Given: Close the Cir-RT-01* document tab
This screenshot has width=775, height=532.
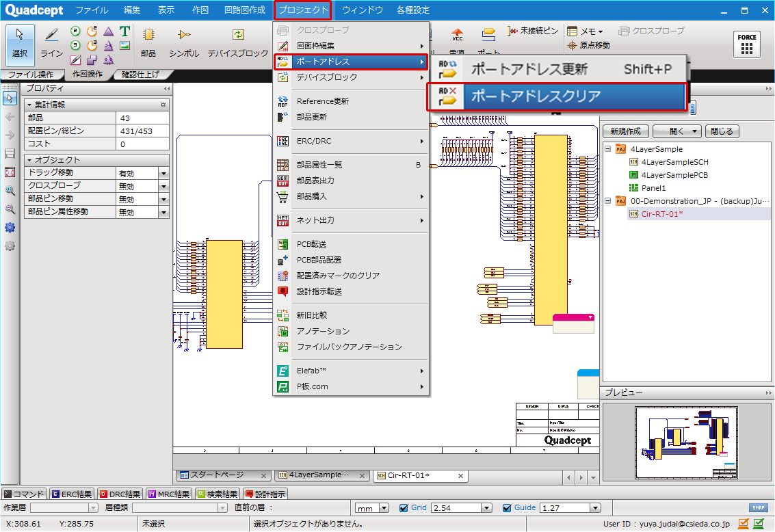Looking at the screenshot, I should (460, 476).
